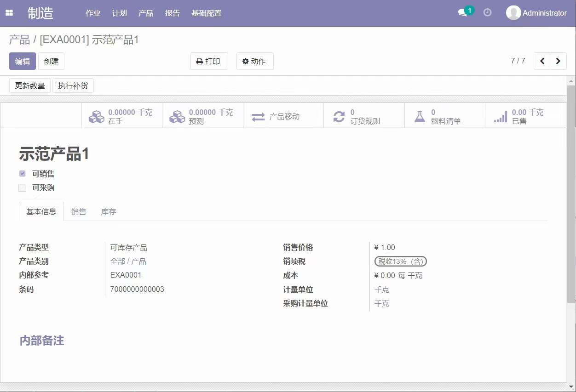Expand the 动作 actions dropdown
This screenshot has height=392, width=576.
[x=254, y=61]
